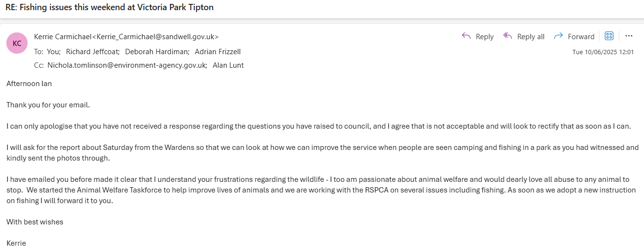Select recipient Adrian Frizzell
Screen dimensions: 644x252
point(217,52)
